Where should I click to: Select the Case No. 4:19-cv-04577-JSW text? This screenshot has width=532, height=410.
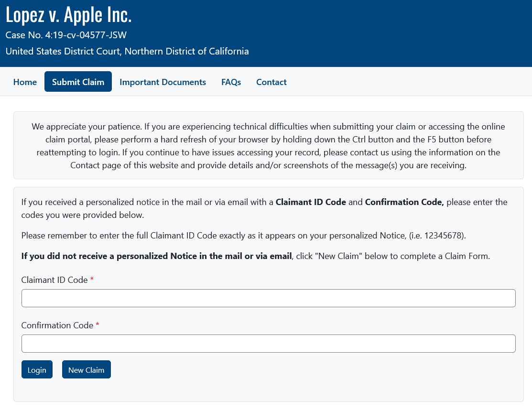click(66, 35)
